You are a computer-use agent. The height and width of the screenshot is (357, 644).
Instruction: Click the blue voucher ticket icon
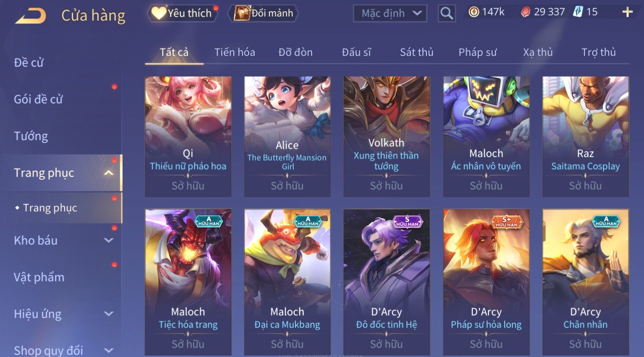coord(578,12)
